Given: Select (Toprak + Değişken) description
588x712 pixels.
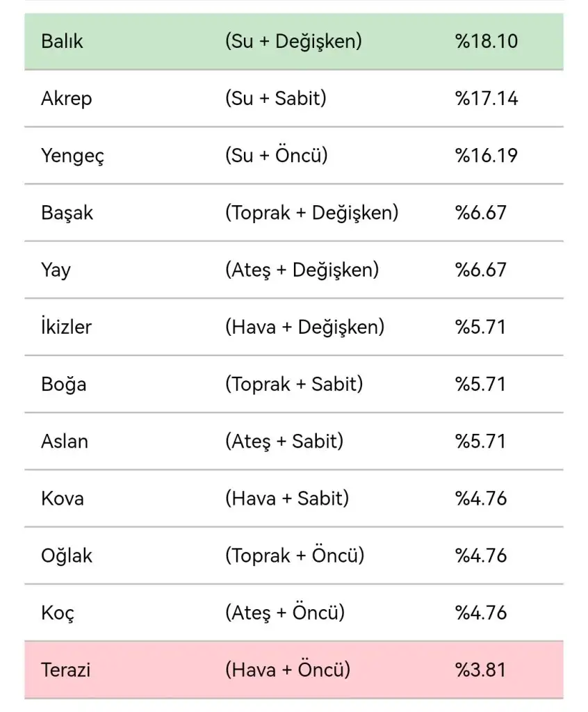Looking at the screenshot, I should (x=311, y=213).
